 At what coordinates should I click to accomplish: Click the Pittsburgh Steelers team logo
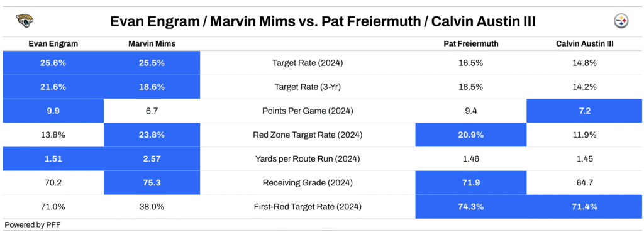coord(621,21)
